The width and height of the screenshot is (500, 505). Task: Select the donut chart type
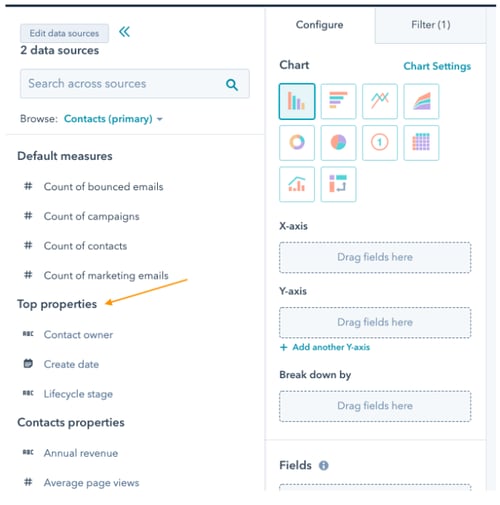click(x=297, y=143)
